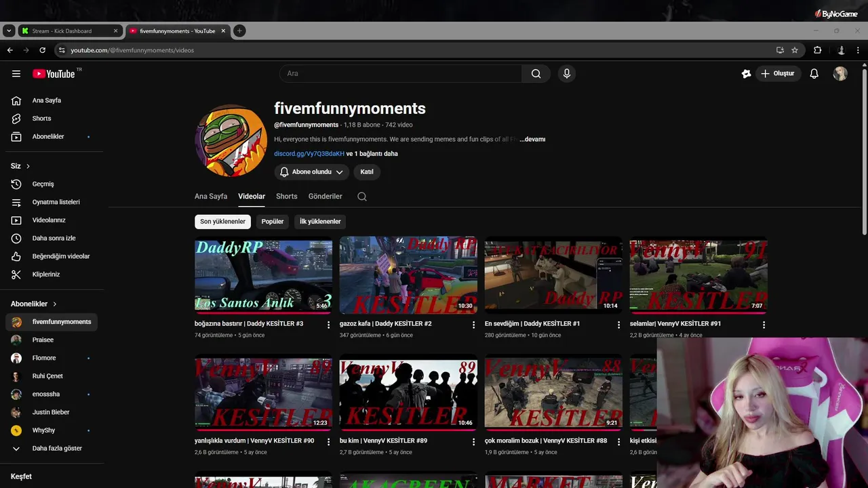Open options for boğazına bastırır video
Screen dimensions: 868x488
[329, 325]
